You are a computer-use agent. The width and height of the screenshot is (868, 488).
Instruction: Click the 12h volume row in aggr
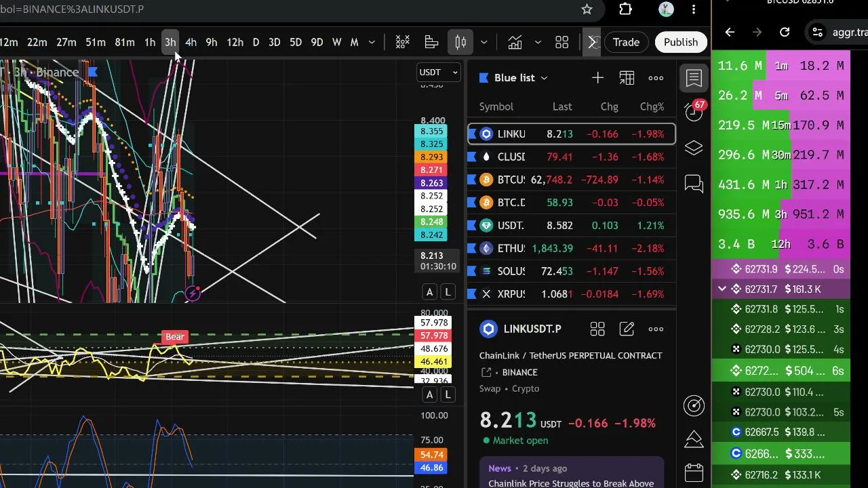781,244
